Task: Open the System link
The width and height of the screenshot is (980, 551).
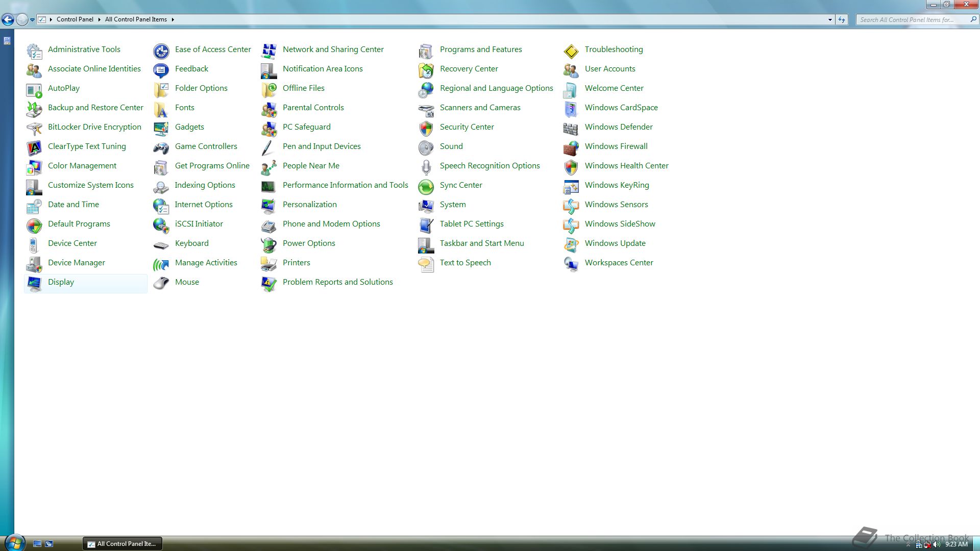Action: click(453, 205)
